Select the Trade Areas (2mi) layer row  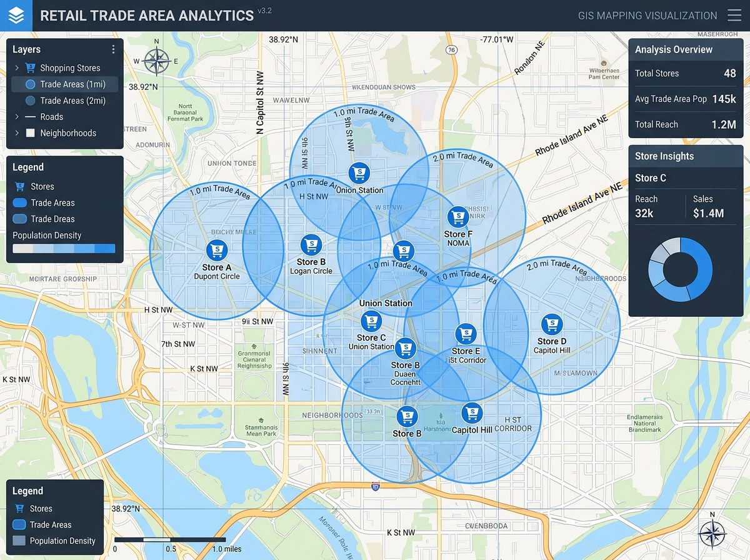pyautogui.click(x=64, y=101)
